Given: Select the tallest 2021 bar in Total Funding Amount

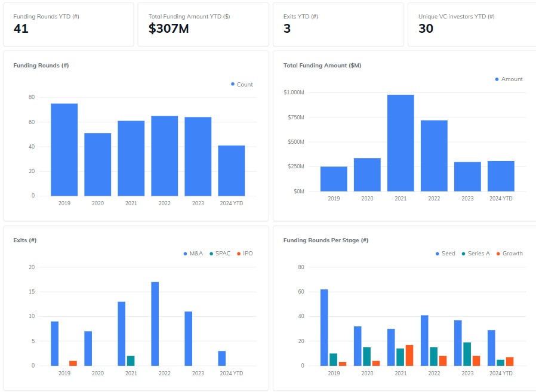Looking at the screenshot, I should coord(401,143).
